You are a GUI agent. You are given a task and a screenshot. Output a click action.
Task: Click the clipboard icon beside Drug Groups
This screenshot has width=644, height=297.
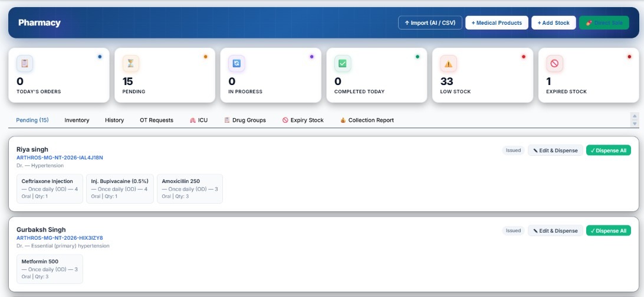[226, 120]
